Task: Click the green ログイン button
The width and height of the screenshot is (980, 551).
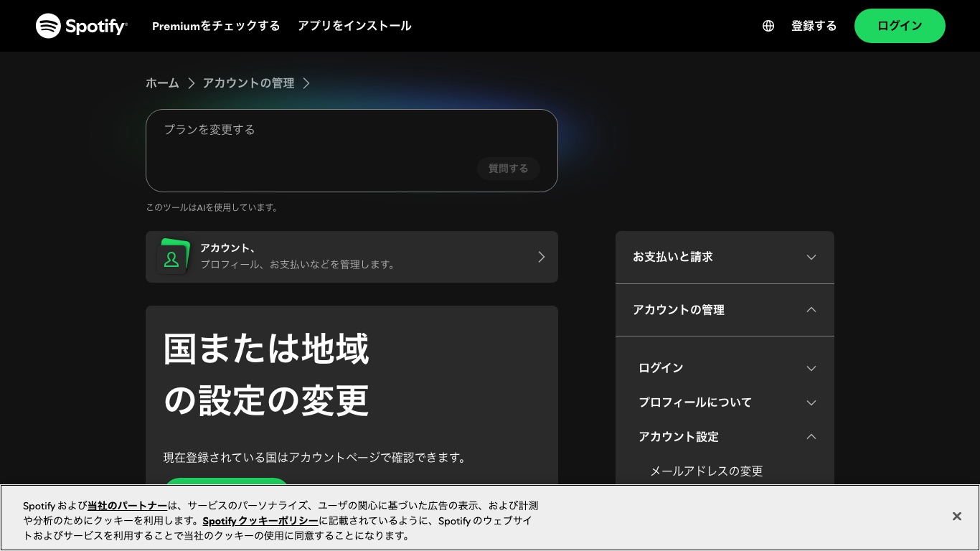Action: tap(900, 26)
